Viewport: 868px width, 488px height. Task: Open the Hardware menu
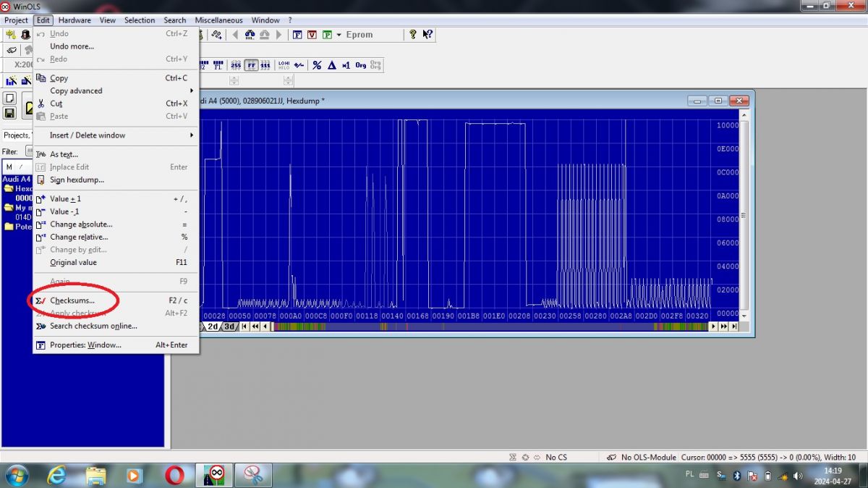tap(75, 20)
